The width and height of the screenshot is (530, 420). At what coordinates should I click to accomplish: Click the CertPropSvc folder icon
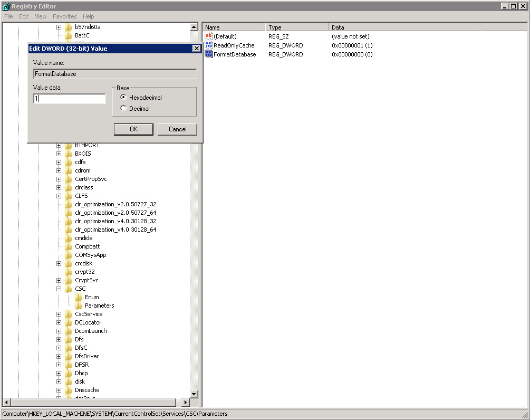(68, 179)
